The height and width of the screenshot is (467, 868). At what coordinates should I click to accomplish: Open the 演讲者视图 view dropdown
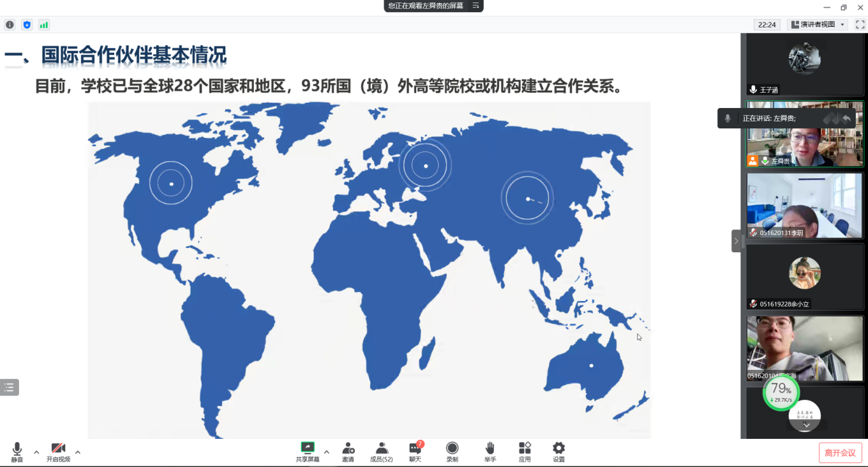tap(818, 25)
